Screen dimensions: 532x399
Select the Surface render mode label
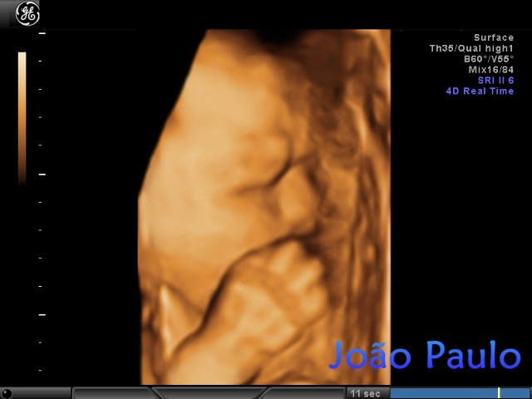(494, 37)
